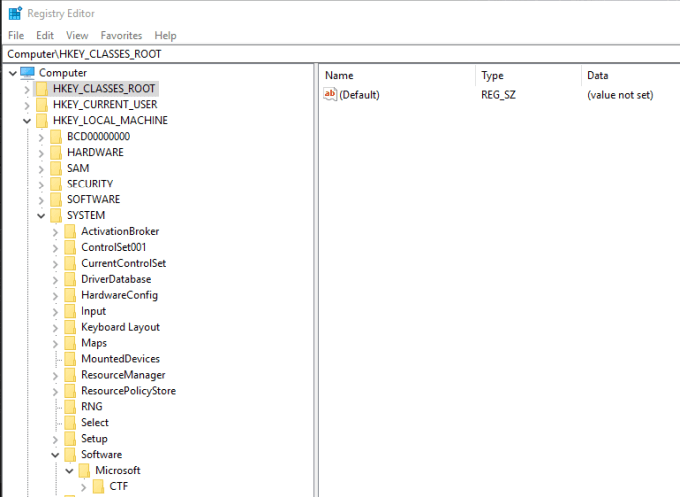
Task: Select the HKEY_LOCAL_MACHINE key
Action: [110, 121]
